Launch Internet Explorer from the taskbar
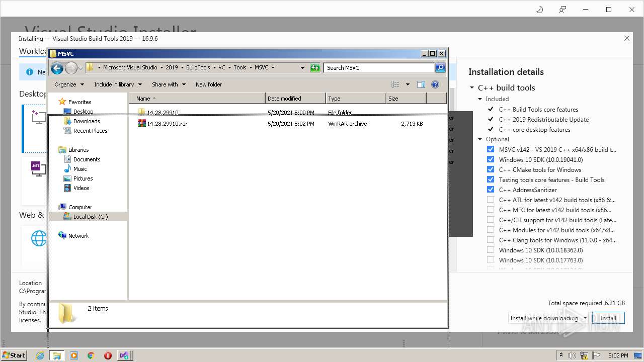644x362 pixels. [x=40, y=355]
